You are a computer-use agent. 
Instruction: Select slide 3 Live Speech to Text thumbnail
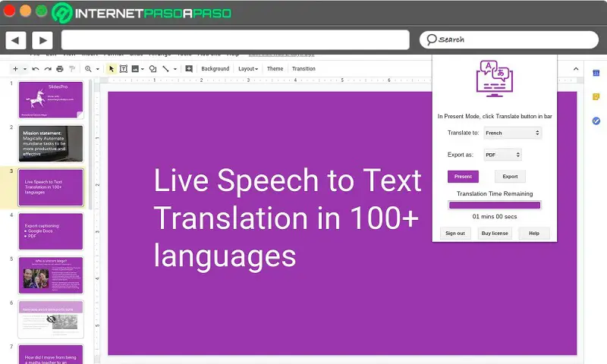coord(51,187)
